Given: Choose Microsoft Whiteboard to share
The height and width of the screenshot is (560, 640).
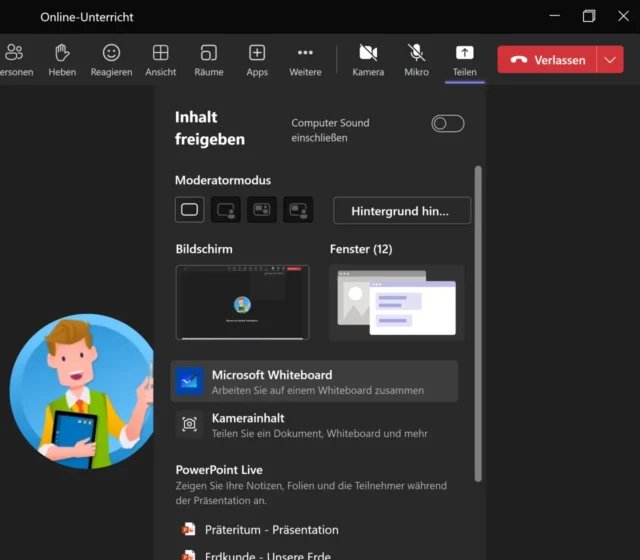Looking at the screenshot, I should click(x=314, y=382).
